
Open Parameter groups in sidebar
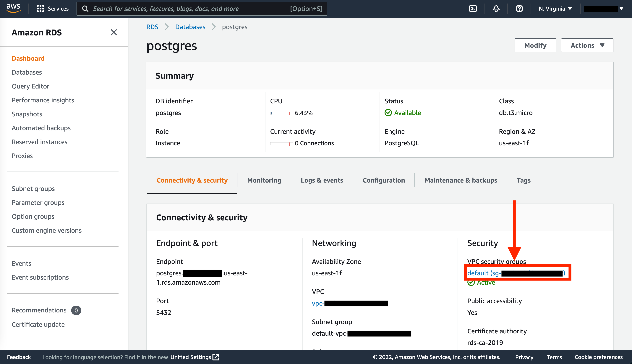coord(38,202)
